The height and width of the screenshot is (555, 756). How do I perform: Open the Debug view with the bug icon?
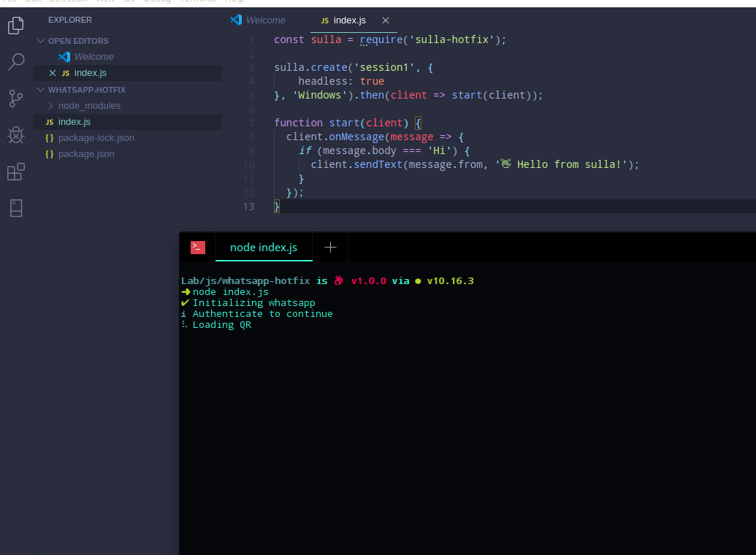click(16, 135)
